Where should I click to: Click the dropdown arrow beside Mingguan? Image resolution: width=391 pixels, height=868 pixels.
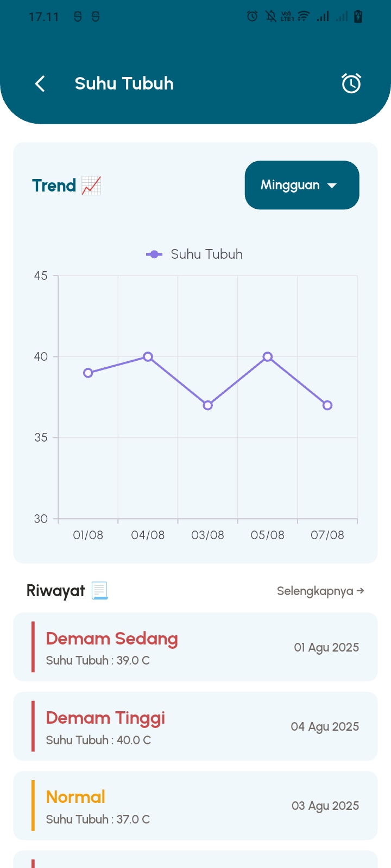click(x=332, y=186)
